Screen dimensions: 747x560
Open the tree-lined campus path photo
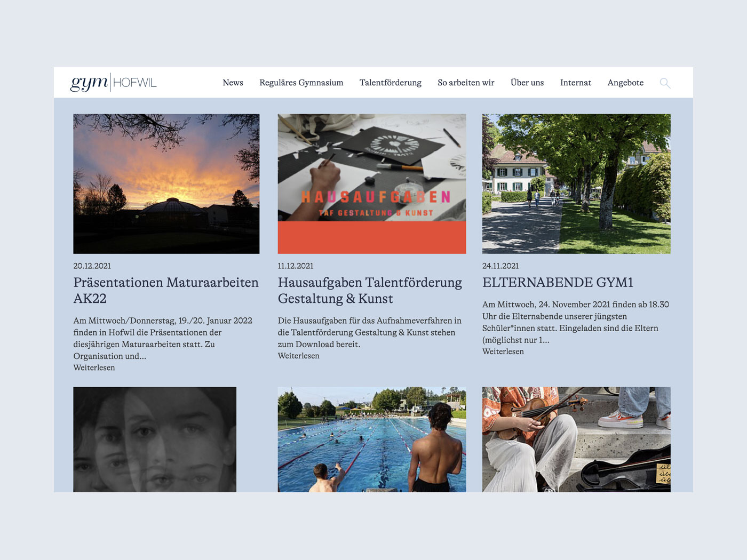(x=576, y=183)
